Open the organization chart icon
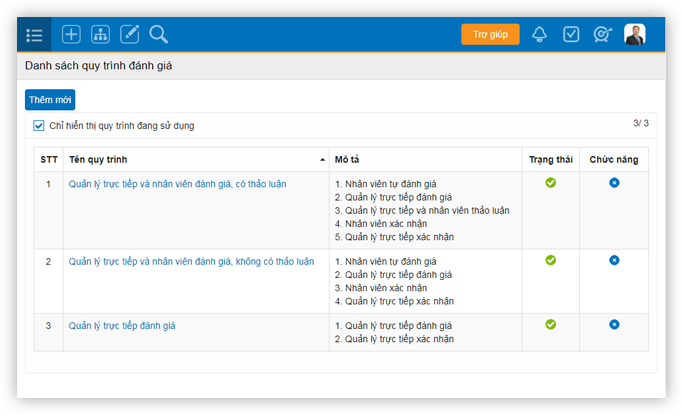Image resolution: width=682 pixels, height=415 pixels. pos(100,35)
